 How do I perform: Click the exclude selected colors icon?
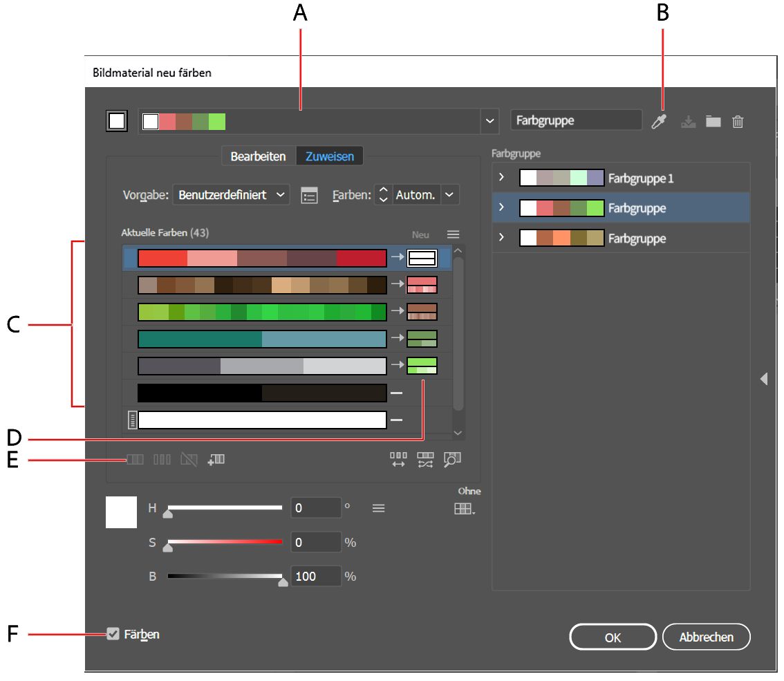tap(189, 459)
